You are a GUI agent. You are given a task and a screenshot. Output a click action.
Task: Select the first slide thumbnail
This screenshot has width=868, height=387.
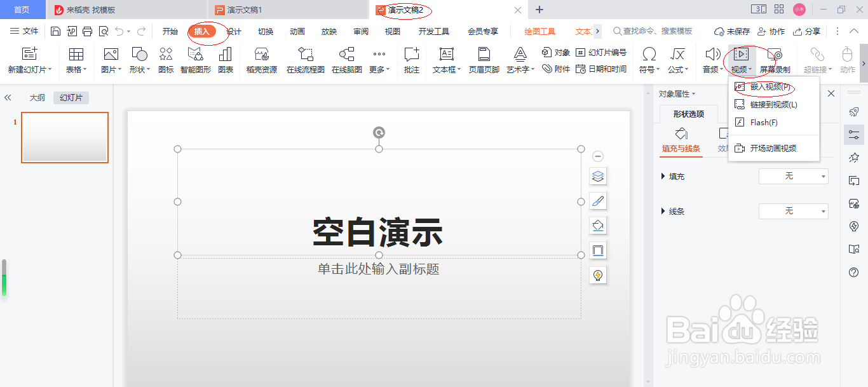(64, 137)
